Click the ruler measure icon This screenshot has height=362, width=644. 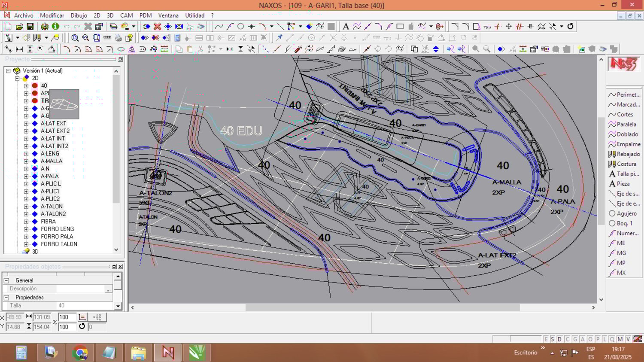[x=107, y=38]
